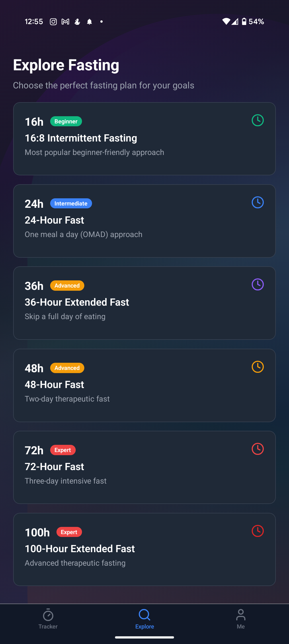Tap the Intermediate badge beside 24h

click(x=71, y=203)
